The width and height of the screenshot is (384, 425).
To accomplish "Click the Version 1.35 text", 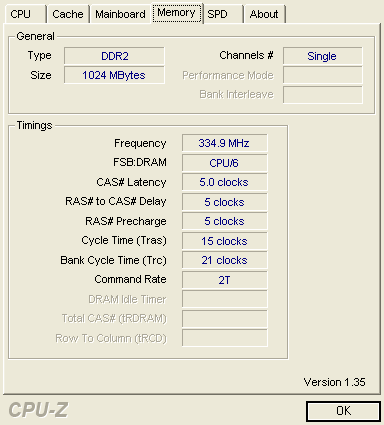I will tap(334, 382).
